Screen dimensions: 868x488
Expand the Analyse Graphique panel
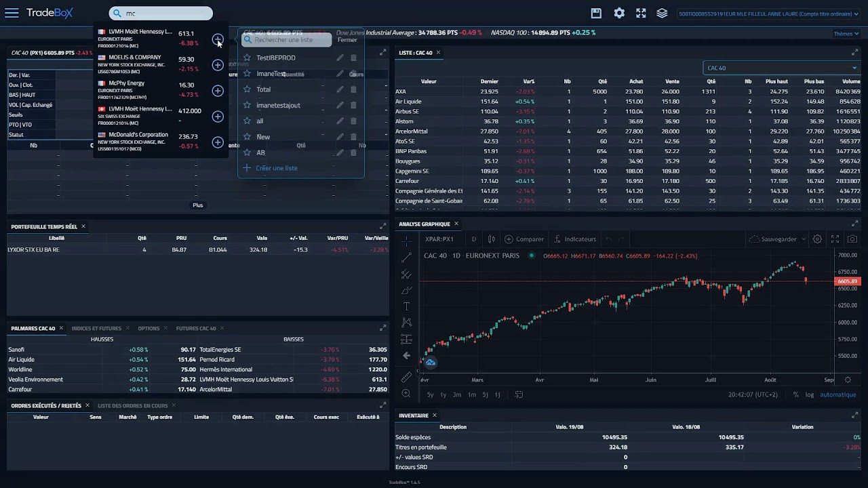point(854,224)
